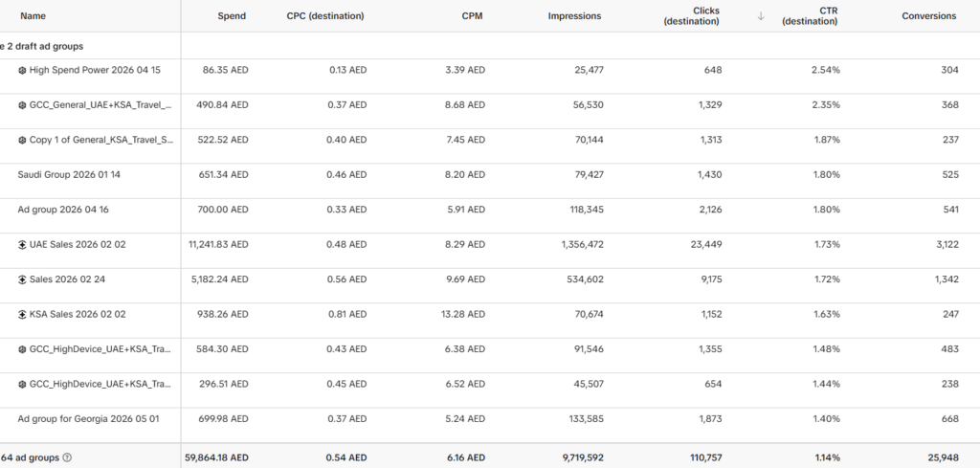Click the Impressions column header
The image size is (980, 468).
pos(574,16)
